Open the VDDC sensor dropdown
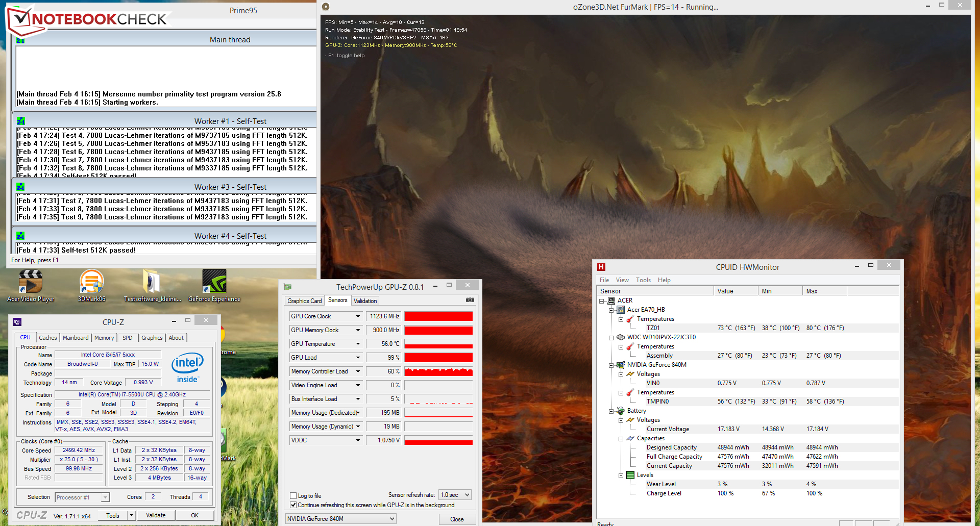 [358, 440]
